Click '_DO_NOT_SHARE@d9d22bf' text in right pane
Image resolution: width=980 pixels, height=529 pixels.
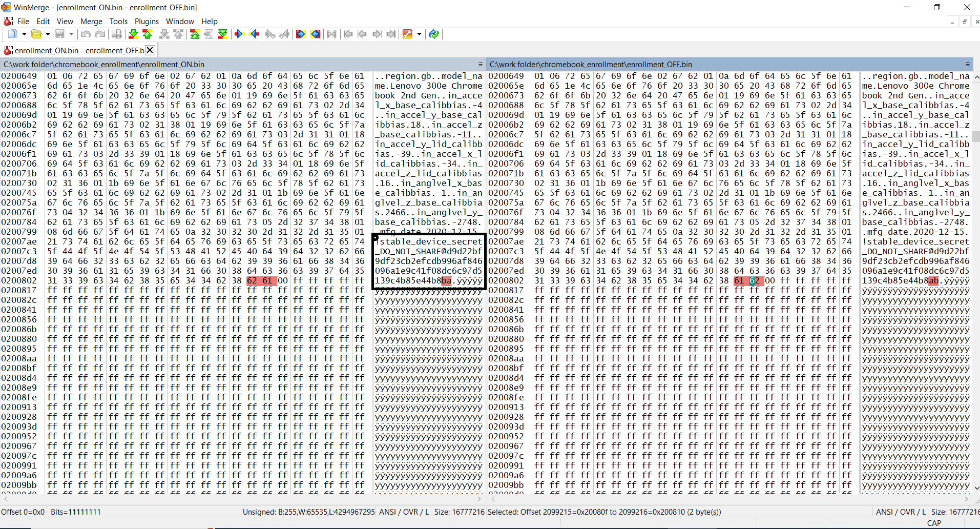pyautogui.click(x=915, y=252)
